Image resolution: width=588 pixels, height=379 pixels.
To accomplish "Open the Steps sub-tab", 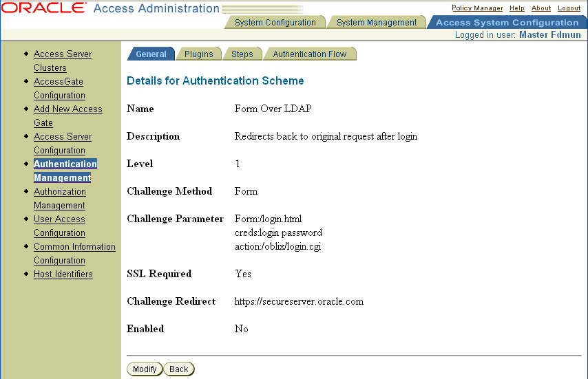I will [x=242, y=54].
